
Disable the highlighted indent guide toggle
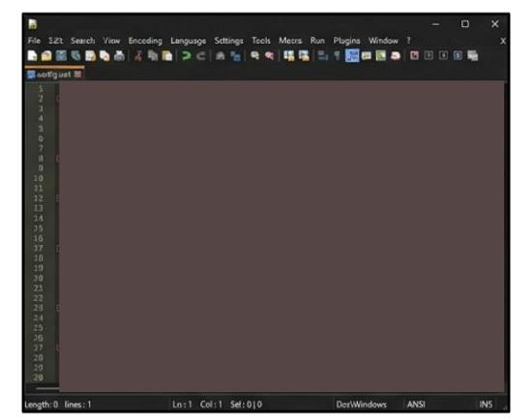(352, 56)
